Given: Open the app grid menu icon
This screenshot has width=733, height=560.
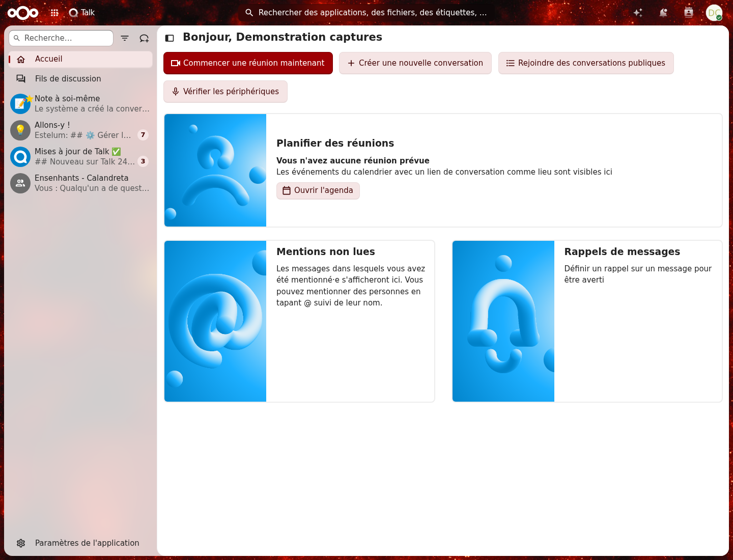Looking at the screenshot, I should [54, 13].
